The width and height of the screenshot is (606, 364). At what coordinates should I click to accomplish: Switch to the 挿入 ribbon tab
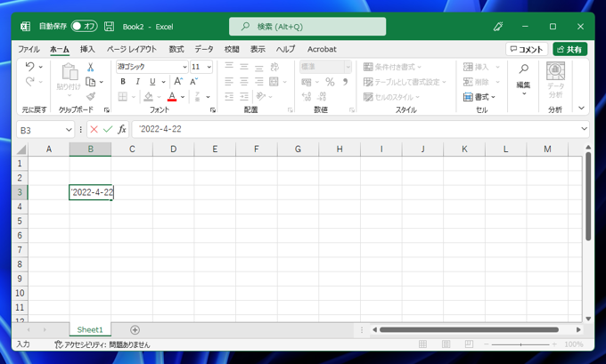[87, 50]
